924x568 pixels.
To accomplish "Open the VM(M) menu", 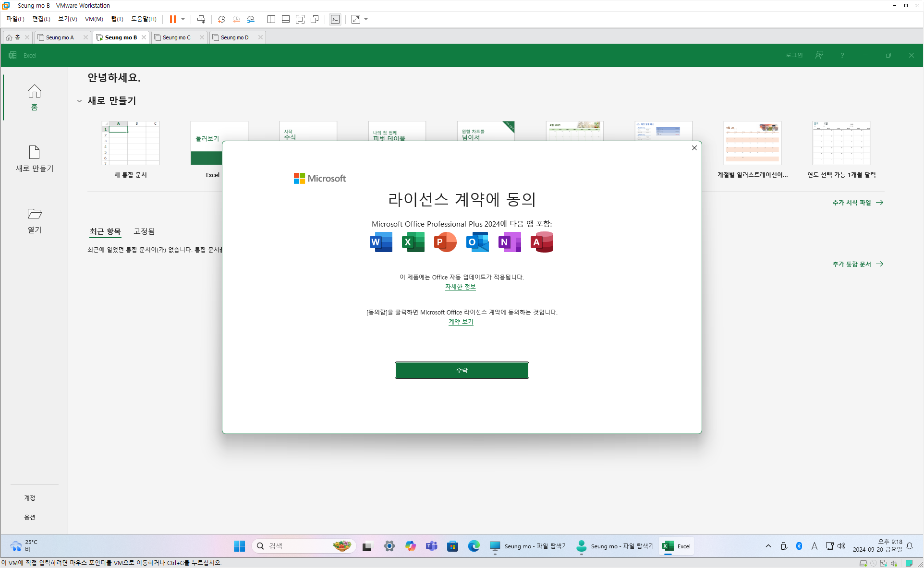I will 94,19.
